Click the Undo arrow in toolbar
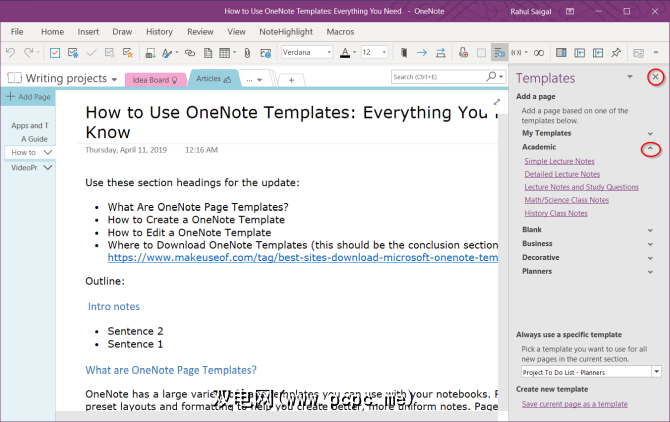670x422 pixels. point(8,52)
